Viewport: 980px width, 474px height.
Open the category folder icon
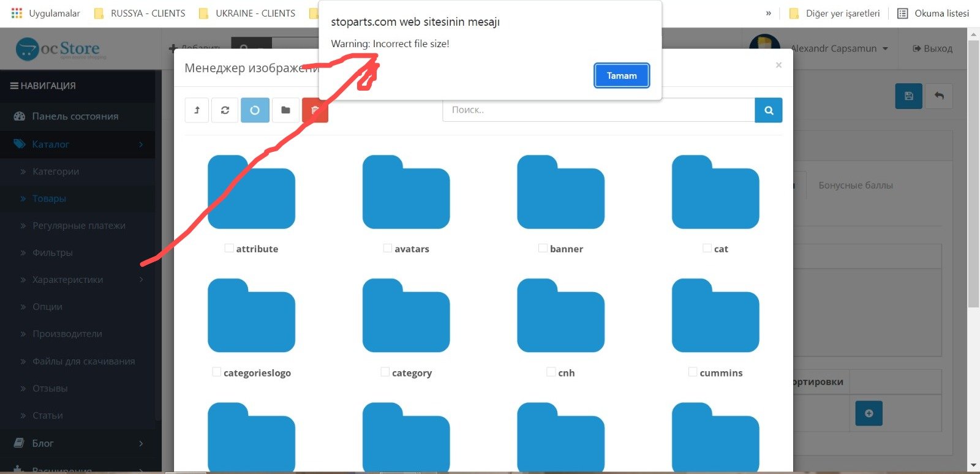(x=406, y=315)
